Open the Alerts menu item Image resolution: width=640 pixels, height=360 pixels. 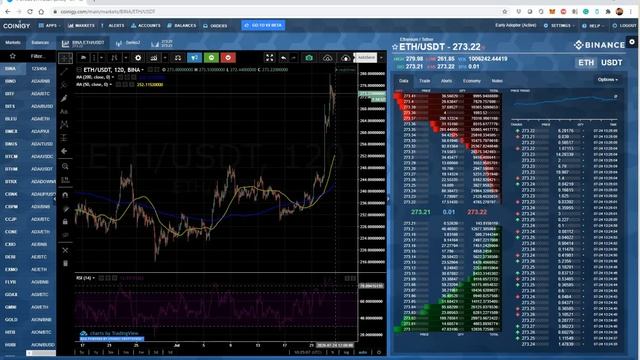tap(113, 25)
